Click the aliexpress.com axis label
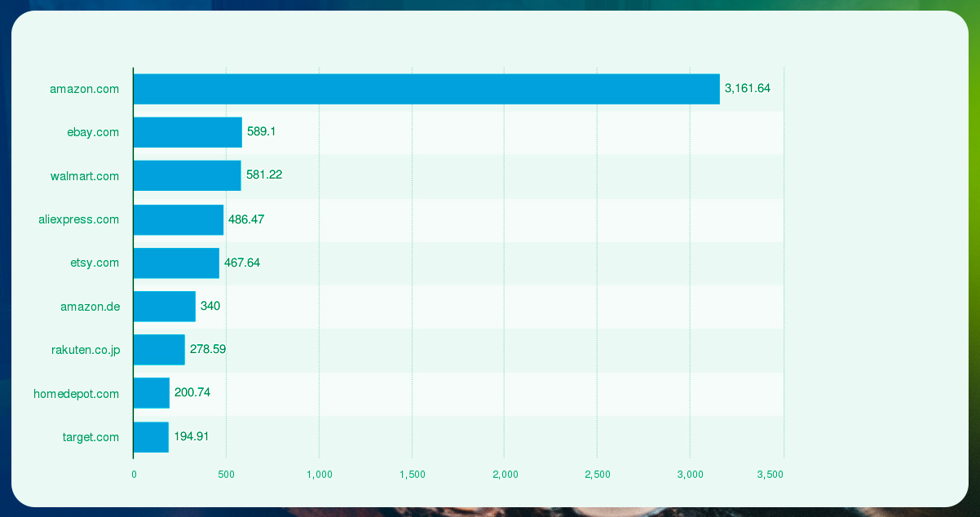980x517 pixels. (79, 219)
